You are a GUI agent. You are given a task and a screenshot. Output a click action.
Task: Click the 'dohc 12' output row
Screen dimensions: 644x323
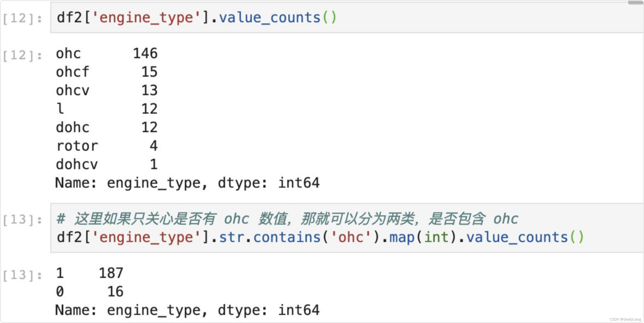107,127
